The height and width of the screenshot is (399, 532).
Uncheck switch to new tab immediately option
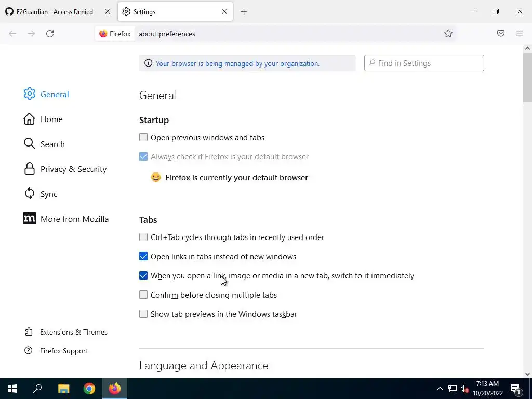(143, 275)
